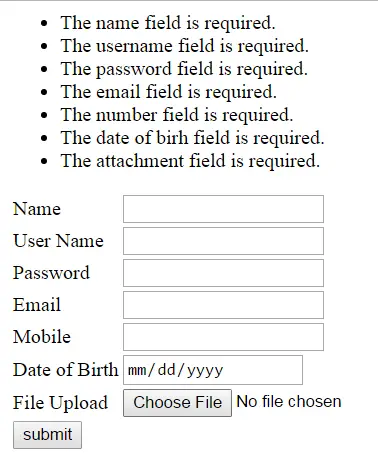Submit the form with submit button
The height and width of the screenshot is (471, 378).
click(47, 435)
